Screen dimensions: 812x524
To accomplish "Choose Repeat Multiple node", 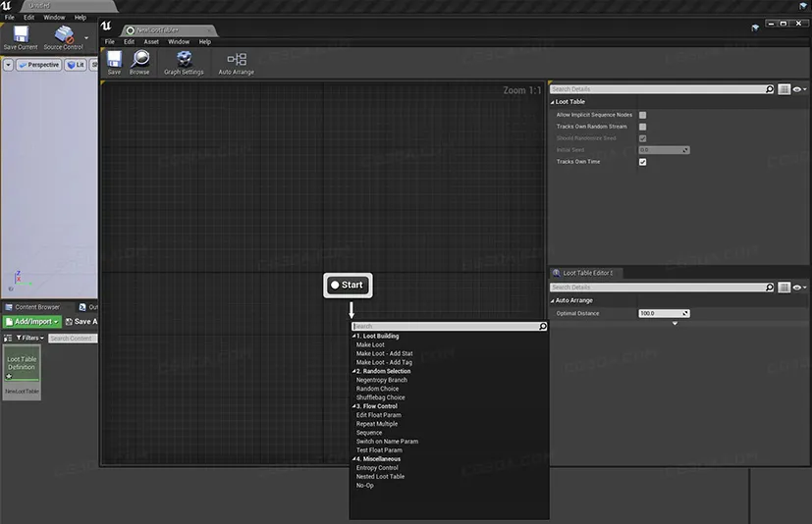I will [377, 424].
